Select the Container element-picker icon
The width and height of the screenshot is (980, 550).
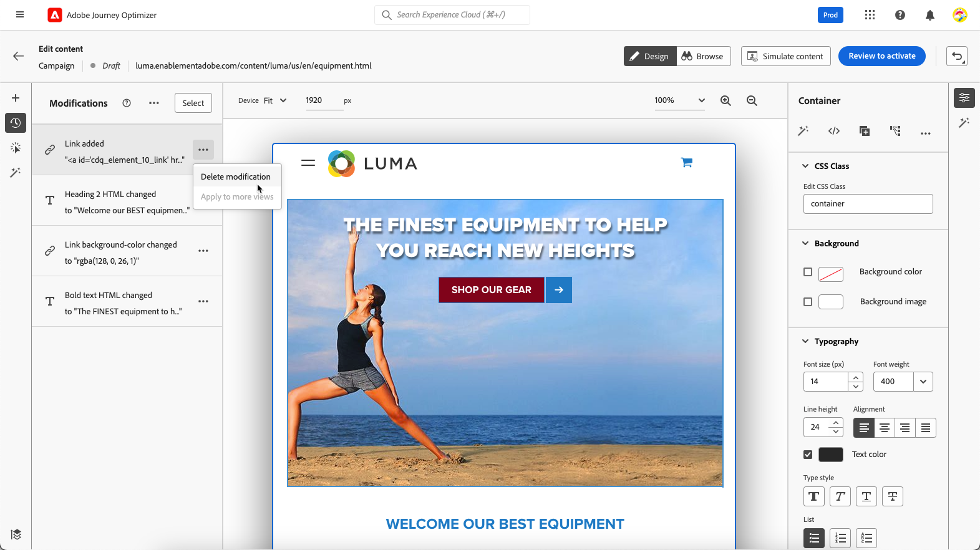(895, 131)
